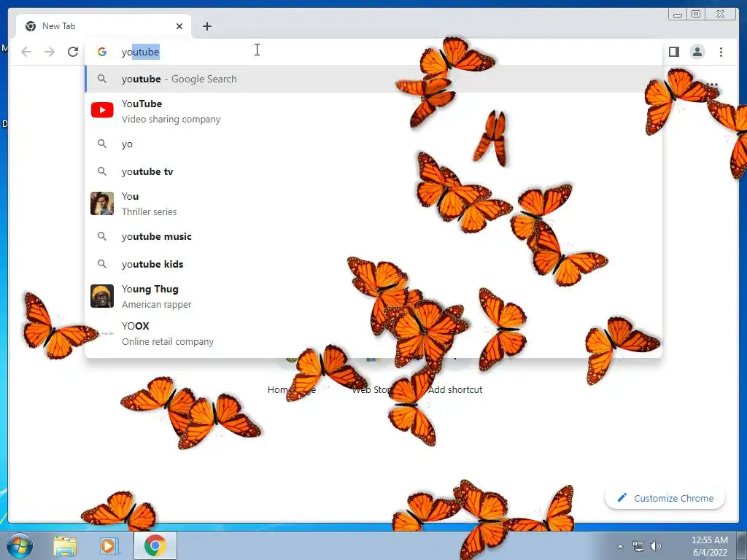The width and height of the screenshot is (747, 560).
Task: Pick the 'yo' search suggestion
Action: point(374,144)
